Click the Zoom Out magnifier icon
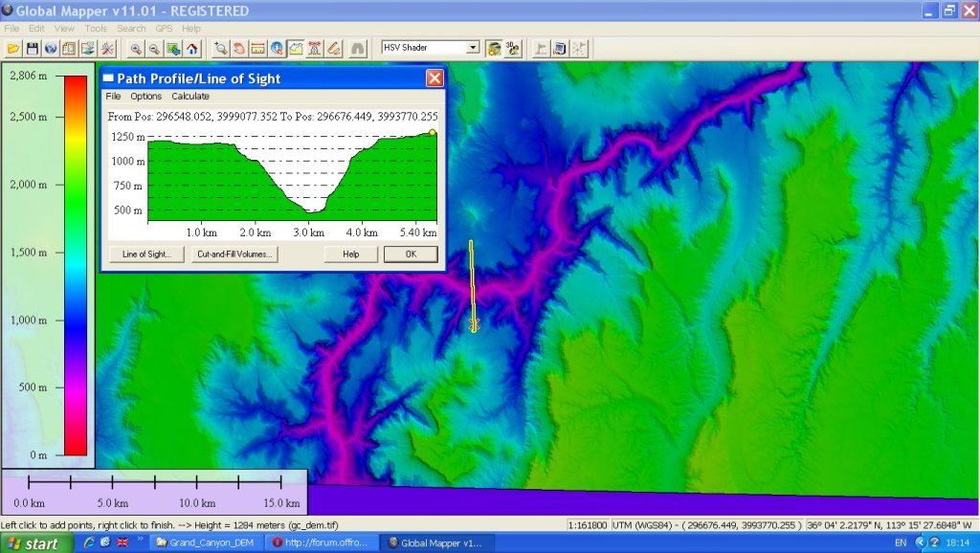Image resolution: width=980 pixels, height=553 pixels. (154, 48)
